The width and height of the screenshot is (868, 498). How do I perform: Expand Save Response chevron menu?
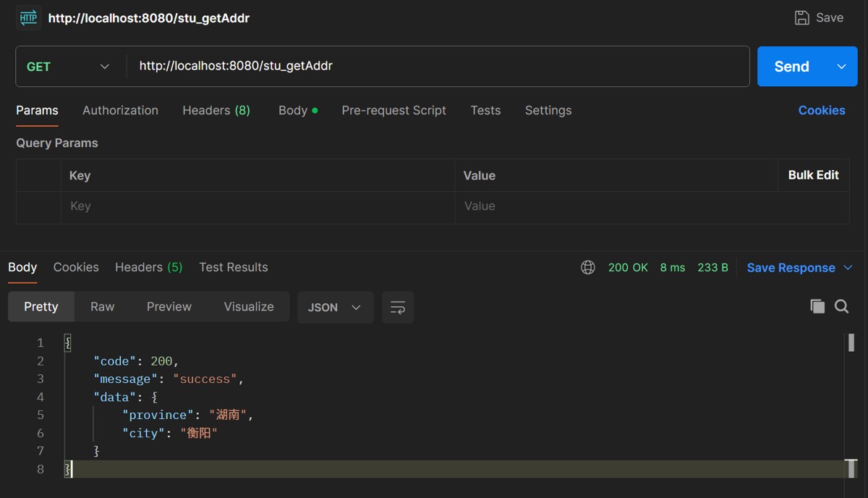point(848,268)
